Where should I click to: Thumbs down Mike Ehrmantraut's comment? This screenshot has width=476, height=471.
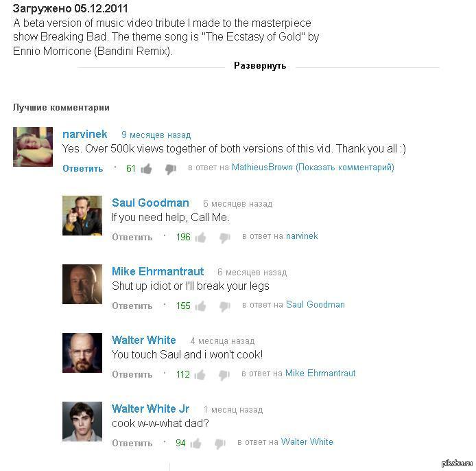(225, 306)
